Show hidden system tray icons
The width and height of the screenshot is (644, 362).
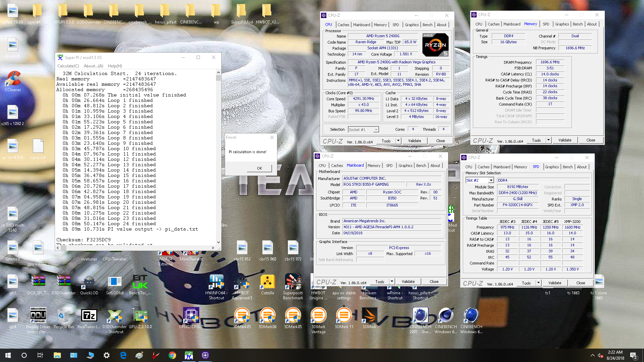[592, 355]
